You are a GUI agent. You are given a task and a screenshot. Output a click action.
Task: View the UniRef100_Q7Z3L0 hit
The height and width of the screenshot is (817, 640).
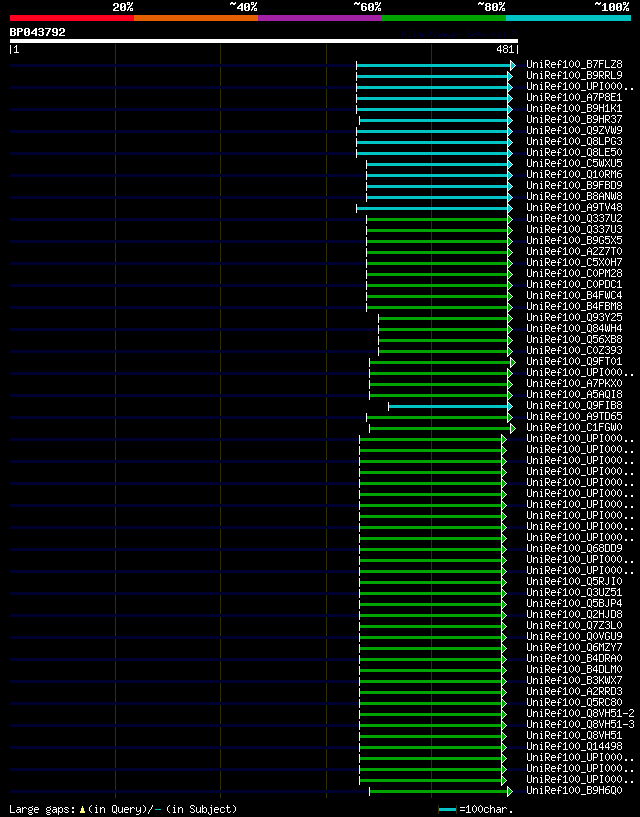point(574,625)
